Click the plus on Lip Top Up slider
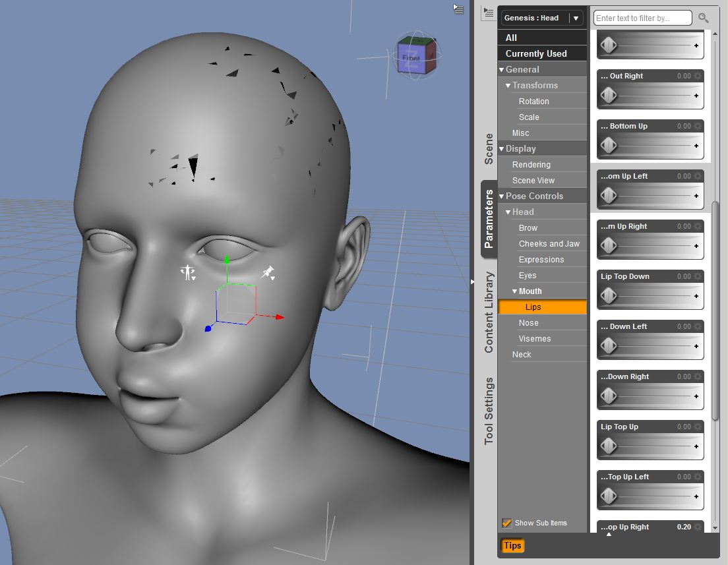The height and width of the screenshot is (565, 728). (x=696, y=446)
